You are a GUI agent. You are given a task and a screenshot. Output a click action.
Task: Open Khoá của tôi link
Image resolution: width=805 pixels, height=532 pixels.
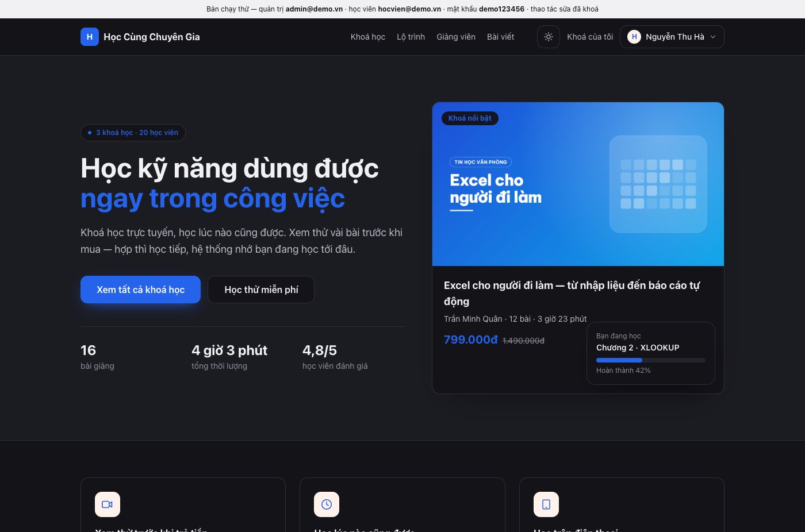tap(590, 37)
